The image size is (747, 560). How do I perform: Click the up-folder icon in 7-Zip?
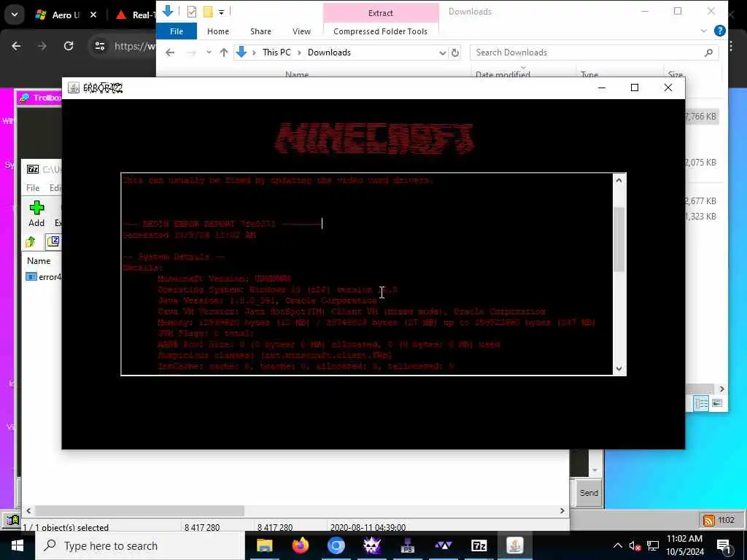click(31, 242)
